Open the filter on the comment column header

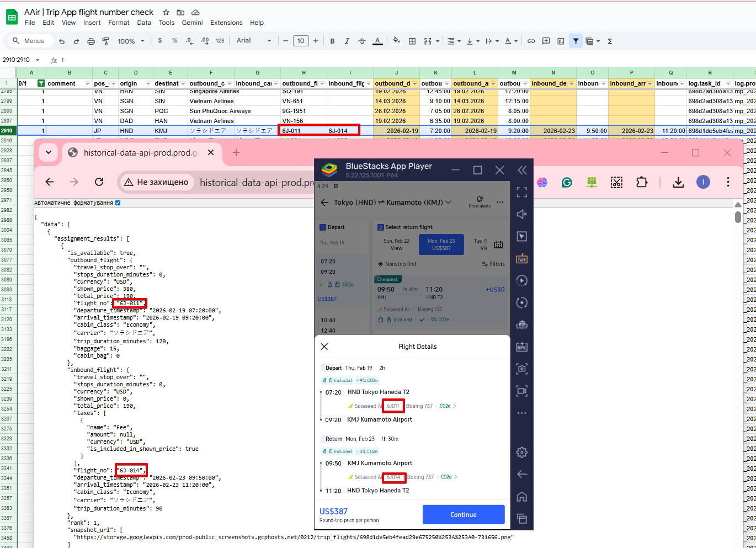87,83
